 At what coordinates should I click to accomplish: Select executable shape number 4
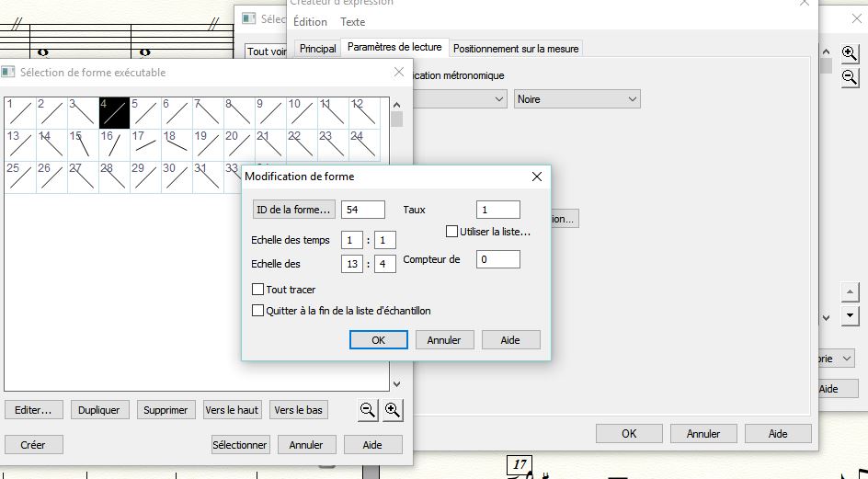coord(114,113)
